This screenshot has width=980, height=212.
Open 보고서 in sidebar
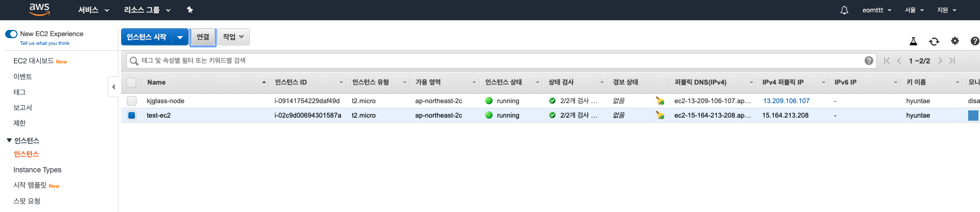(23, 107)
